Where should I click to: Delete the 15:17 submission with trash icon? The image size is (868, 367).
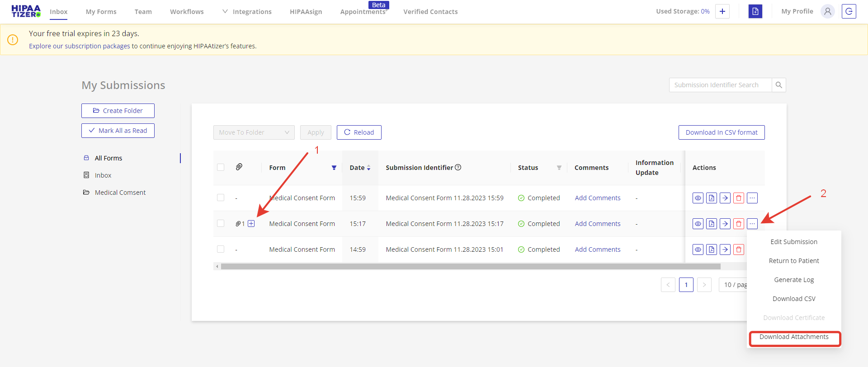pyautogui.click(x=739, y=224)
